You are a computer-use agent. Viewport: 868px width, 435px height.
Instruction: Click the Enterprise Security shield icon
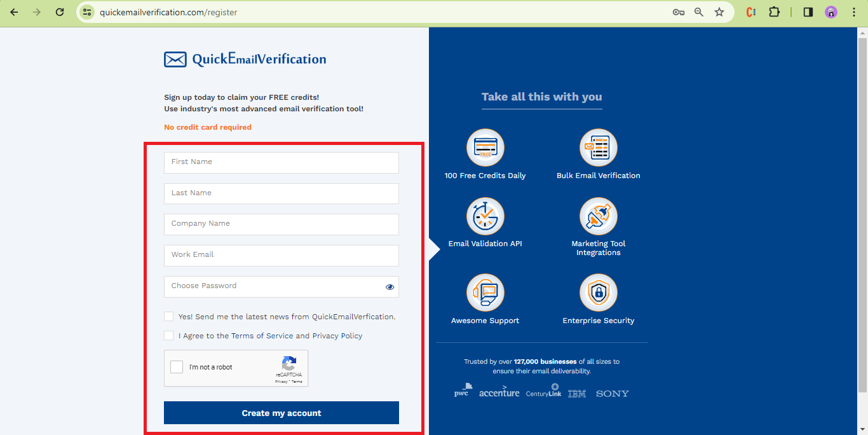(599, 293)
